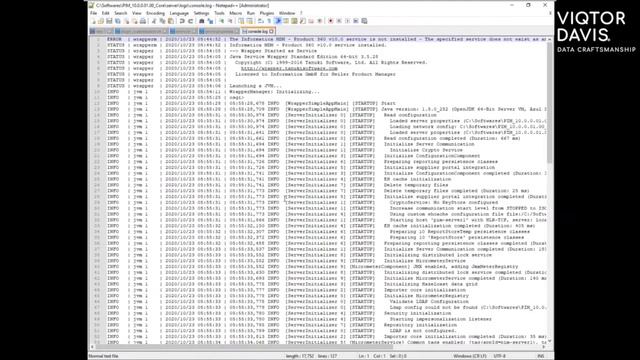The image size is (640, 360).
Task: Click the 'length : 17,752' status entry
Action: (300, 356)
